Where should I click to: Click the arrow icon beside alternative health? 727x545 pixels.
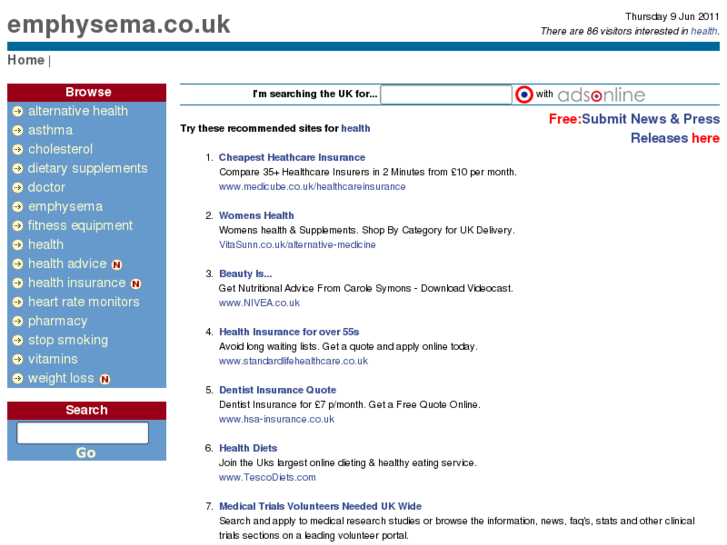click(18, 112)
